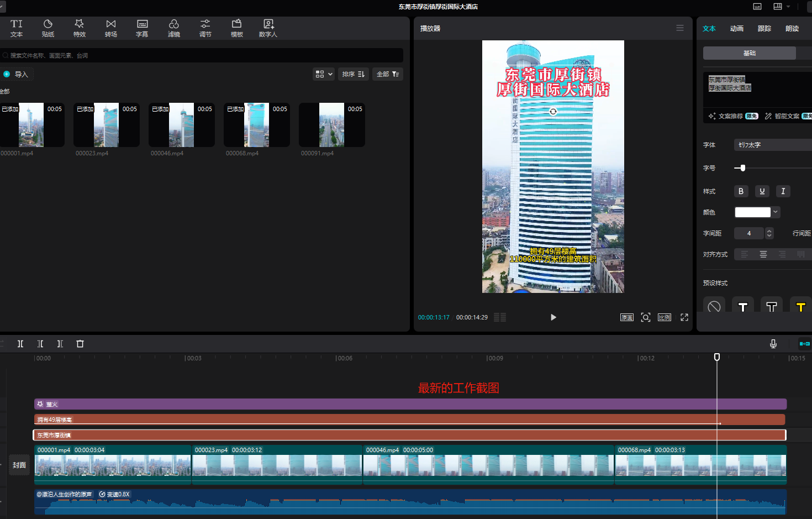Image resolution: width=812 pixels, height=519 pixels.
Task: Delete the selected clip with the trash icon
Action: pos(80,344)
